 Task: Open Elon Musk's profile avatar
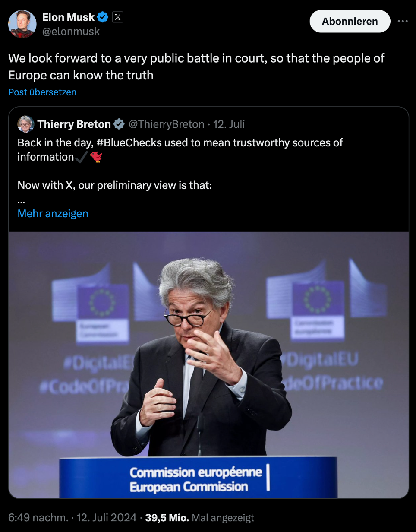[22, 24]
